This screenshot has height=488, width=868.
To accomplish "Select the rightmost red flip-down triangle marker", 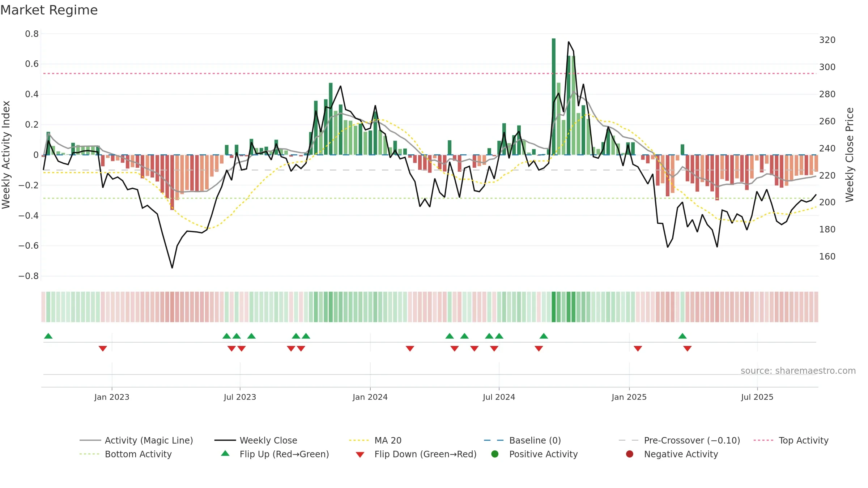I will 688,348.
